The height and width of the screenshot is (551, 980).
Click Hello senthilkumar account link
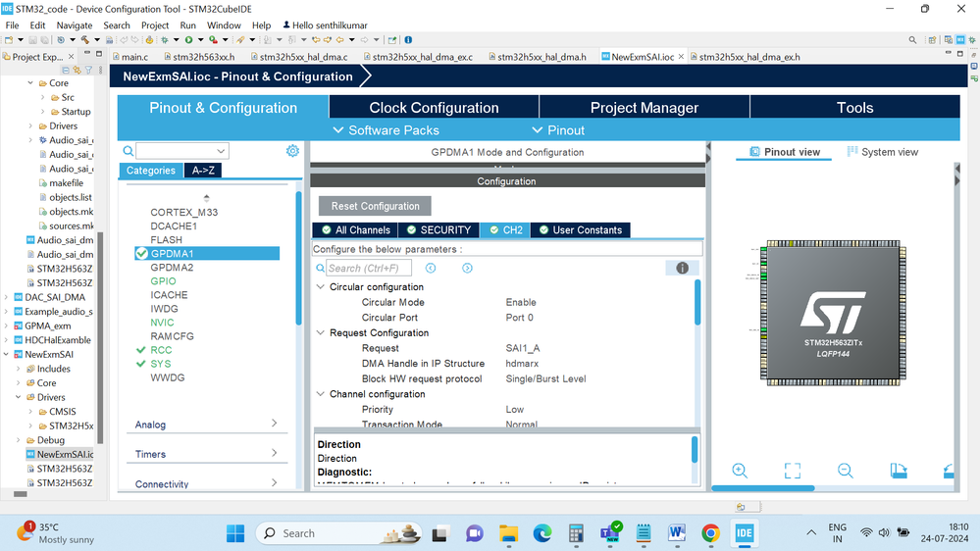point(325,25)
